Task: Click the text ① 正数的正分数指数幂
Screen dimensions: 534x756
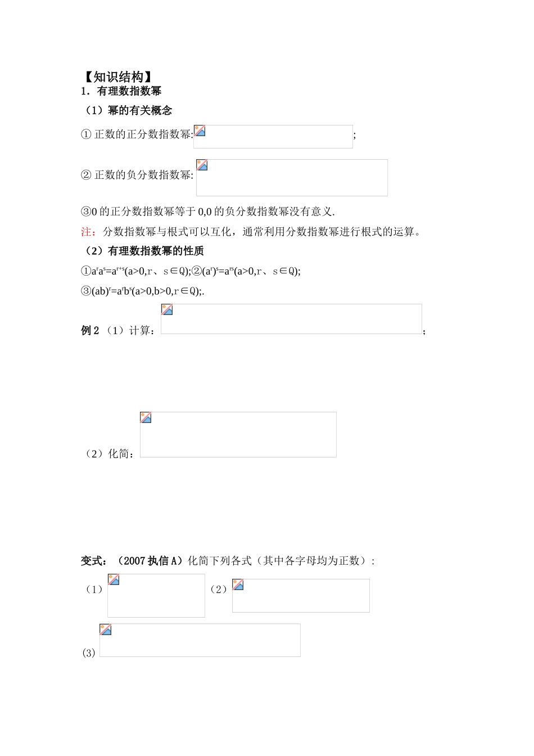Action: (137, 134)
